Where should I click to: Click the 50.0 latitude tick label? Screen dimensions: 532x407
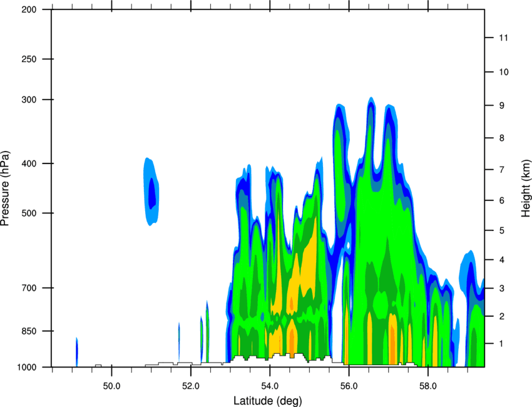[111, 386]
